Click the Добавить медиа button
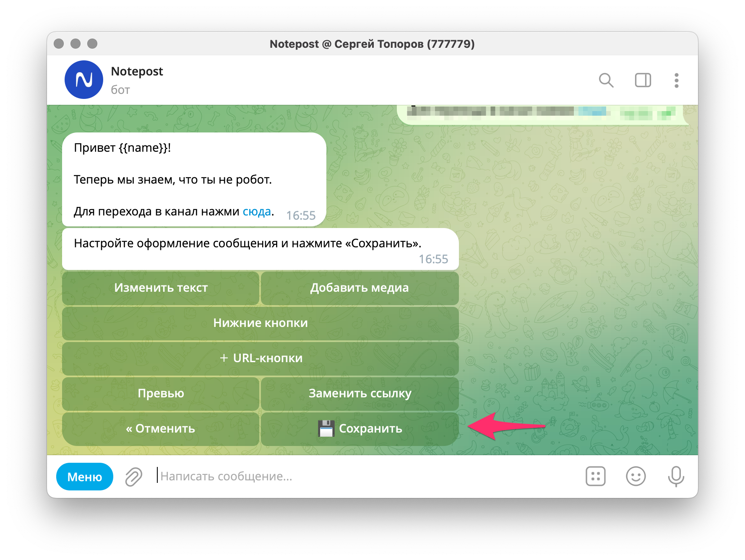 (x=359, y=288)
